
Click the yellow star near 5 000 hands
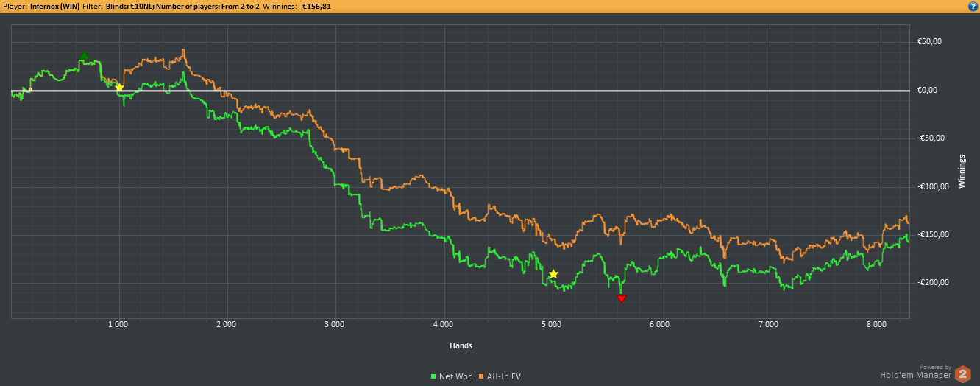553,274
